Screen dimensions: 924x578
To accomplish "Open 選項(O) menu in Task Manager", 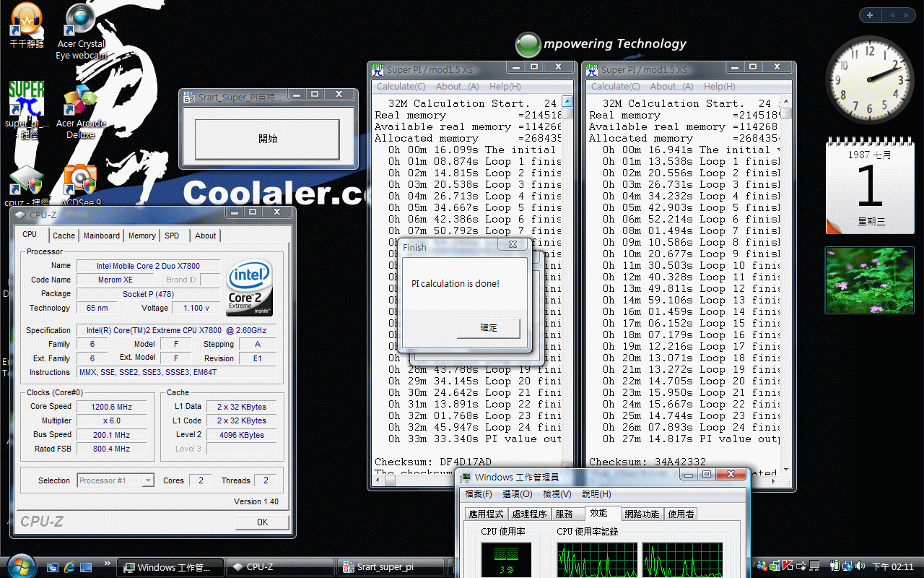I will (x=518, y=494).
